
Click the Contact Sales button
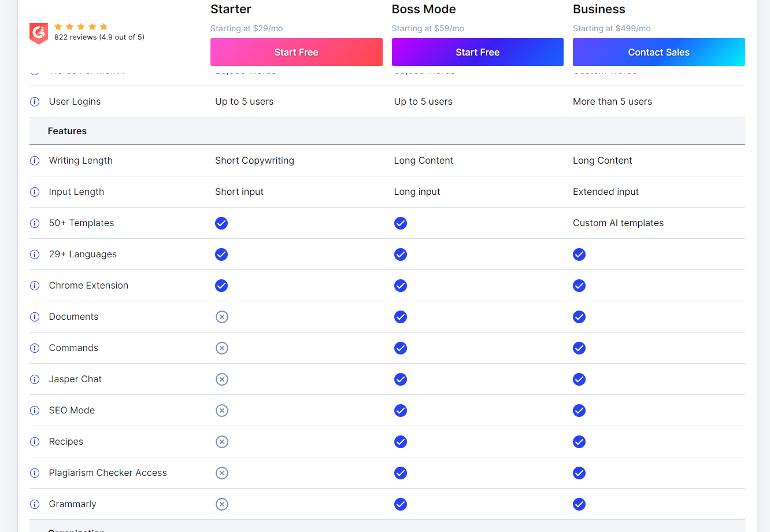click(659, 52)
